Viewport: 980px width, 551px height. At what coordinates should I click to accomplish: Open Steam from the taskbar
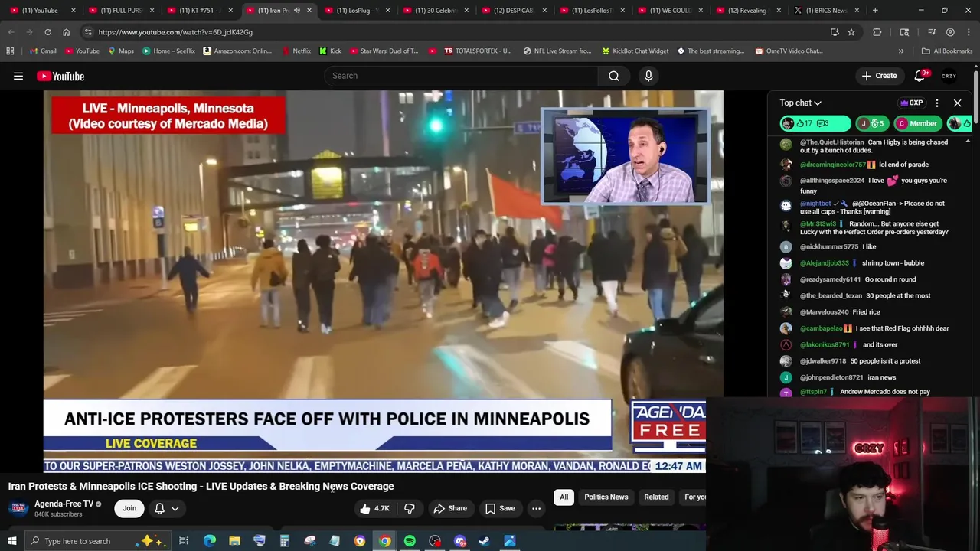484,541
